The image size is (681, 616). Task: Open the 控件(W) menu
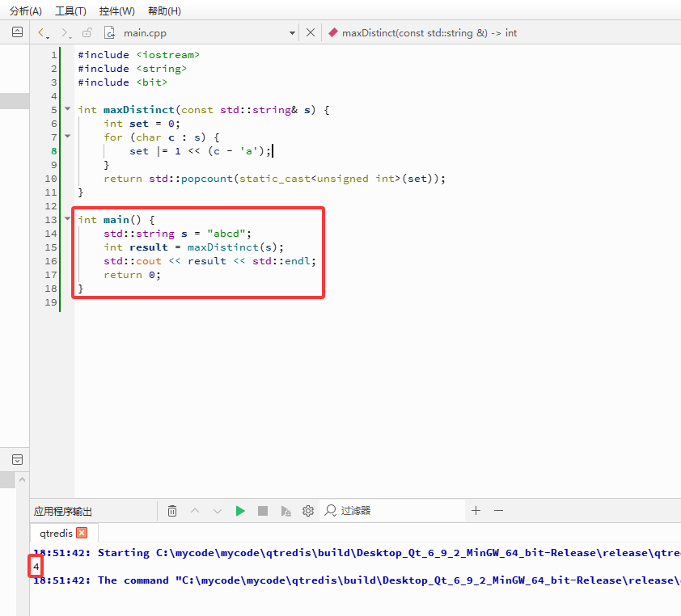[116, 11]
